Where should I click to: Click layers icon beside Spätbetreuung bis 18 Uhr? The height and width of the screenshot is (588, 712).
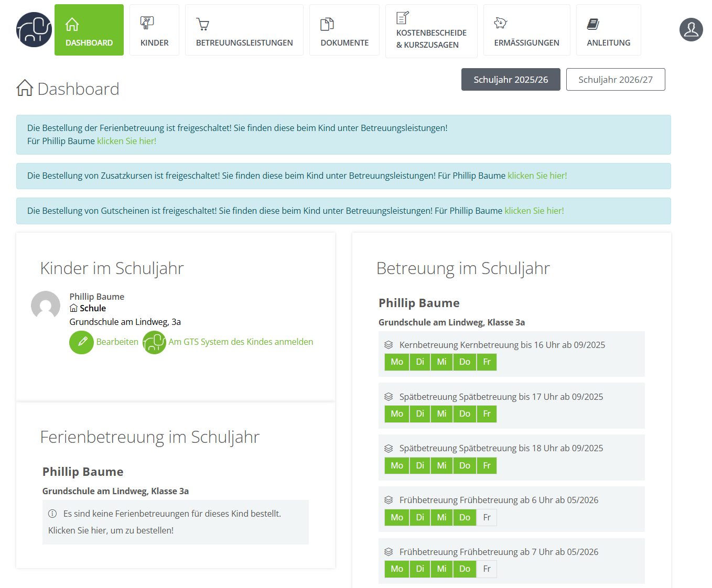pos(389,448)
